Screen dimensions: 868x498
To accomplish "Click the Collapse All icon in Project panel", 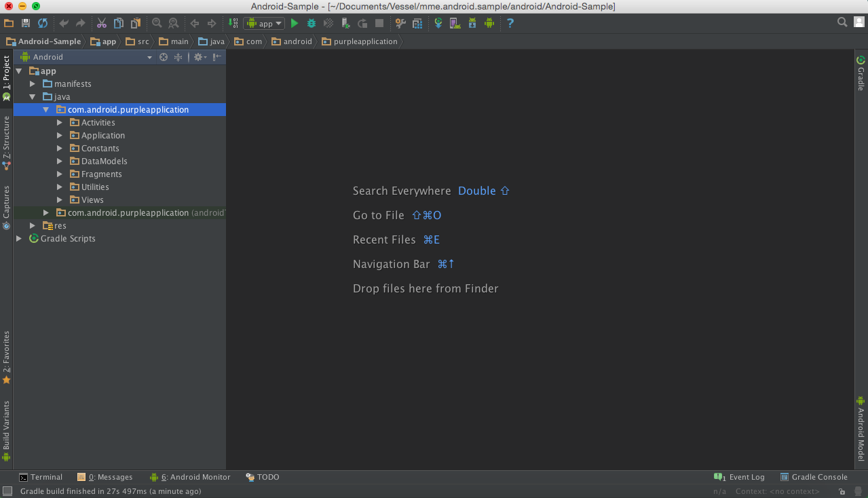I will point(178,57).
